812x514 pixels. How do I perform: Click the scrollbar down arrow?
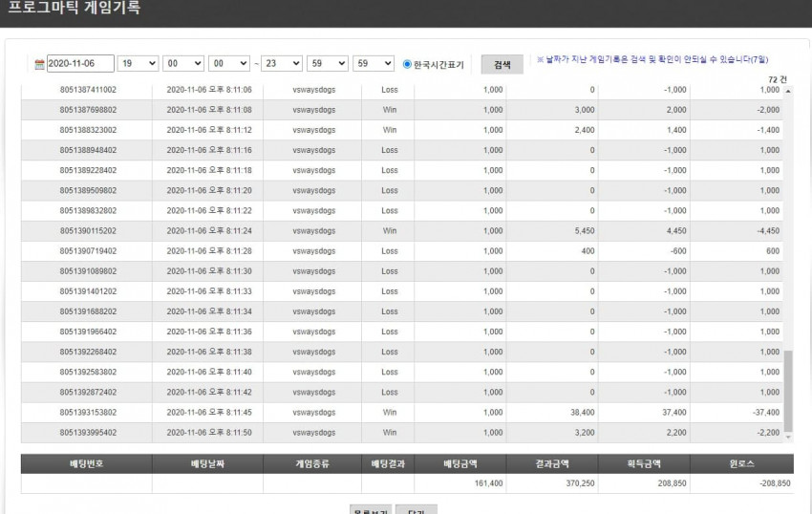coord(788,438)
